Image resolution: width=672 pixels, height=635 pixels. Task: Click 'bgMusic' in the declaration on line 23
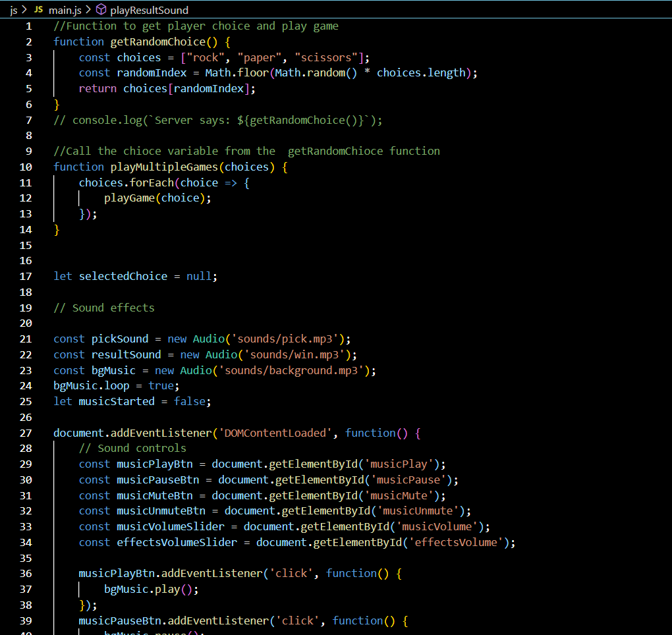(113, 371)
